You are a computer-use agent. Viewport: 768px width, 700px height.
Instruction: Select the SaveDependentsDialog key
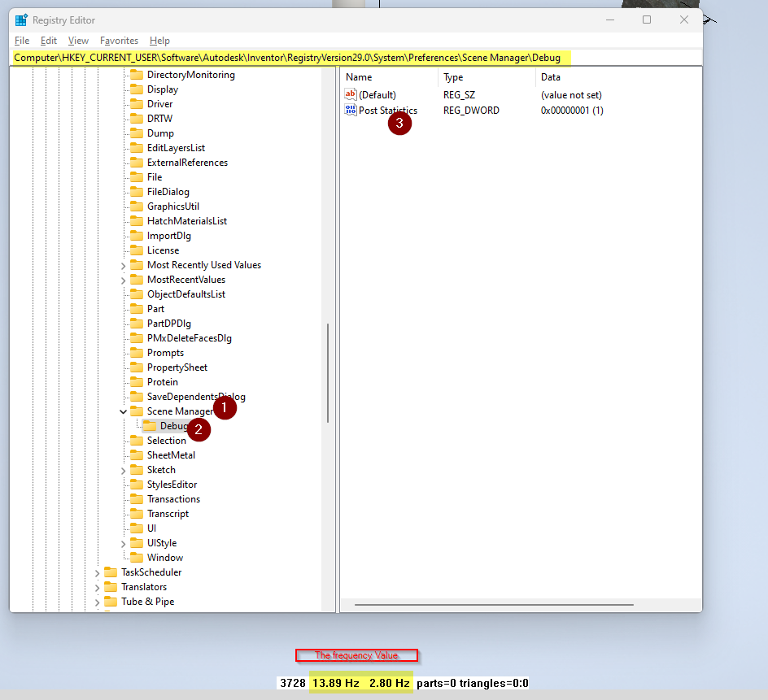tap(196, 397)
